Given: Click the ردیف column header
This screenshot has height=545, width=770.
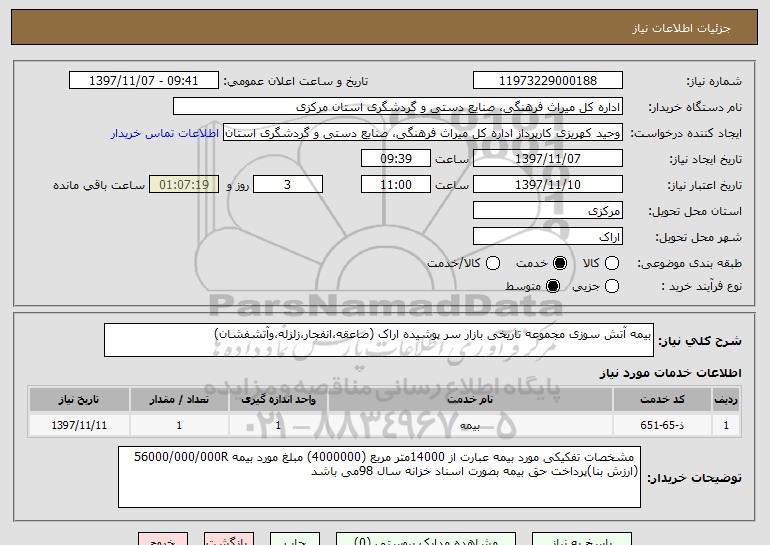Looking at the screenshot, I should tap(726, 400).
